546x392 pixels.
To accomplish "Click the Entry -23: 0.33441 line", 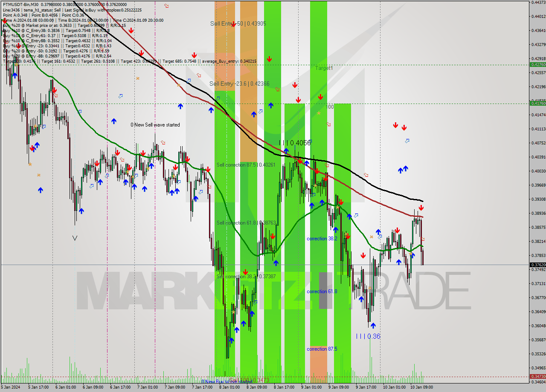I will point(57,46).
